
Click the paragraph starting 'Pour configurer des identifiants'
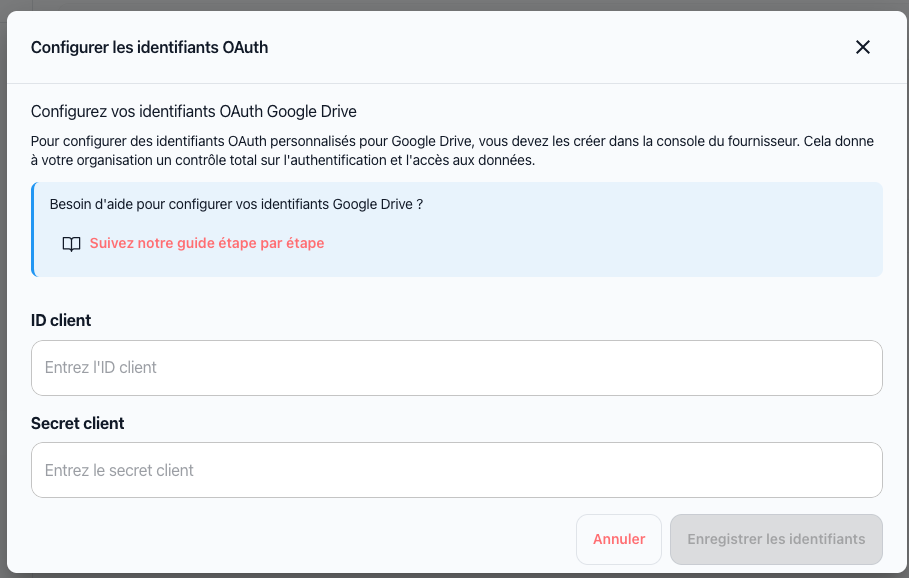tap(452, 151)
